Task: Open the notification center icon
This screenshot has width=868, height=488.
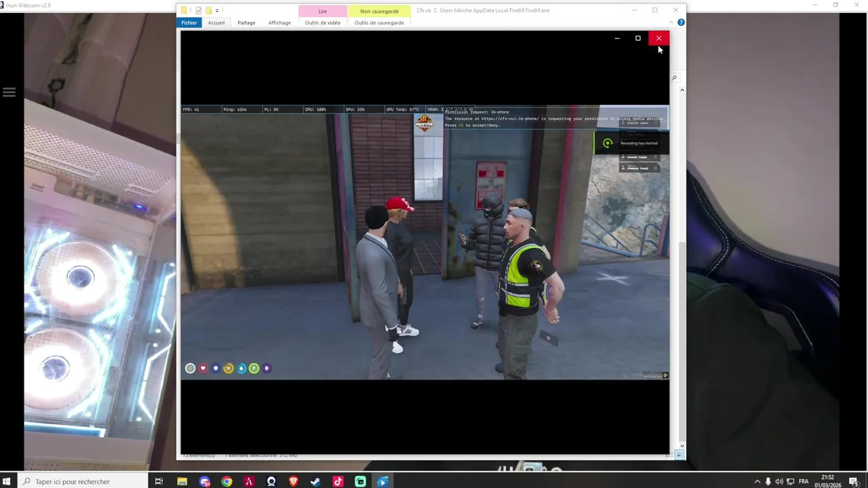Action: pyautogui.click(x=854, y=481)
